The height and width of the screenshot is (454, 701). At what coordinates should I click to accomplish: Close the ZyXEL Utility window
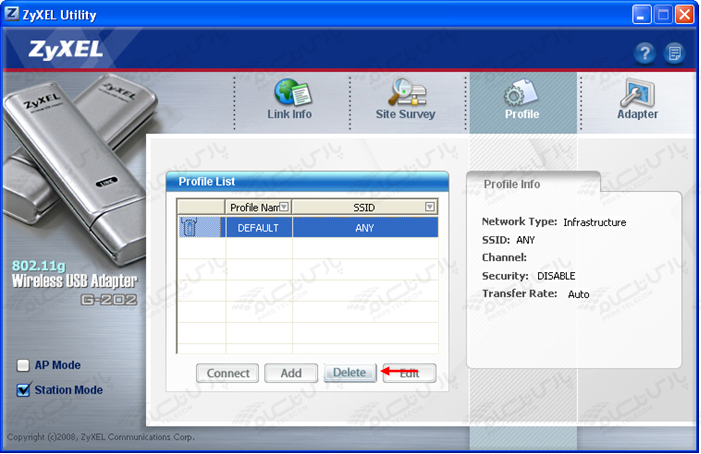pyautogui.click(x=684, y=15)
